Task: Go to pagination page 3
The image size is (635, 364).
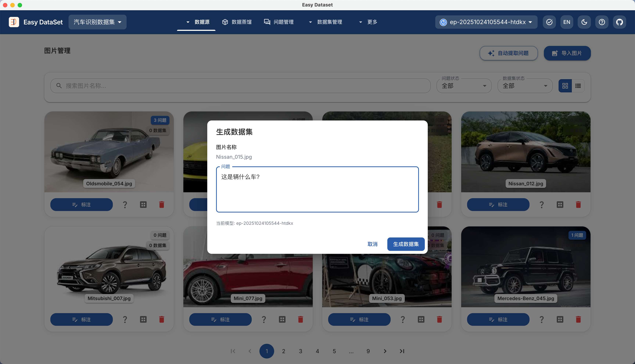Action: pyautogui.click(x=300, y=351)
